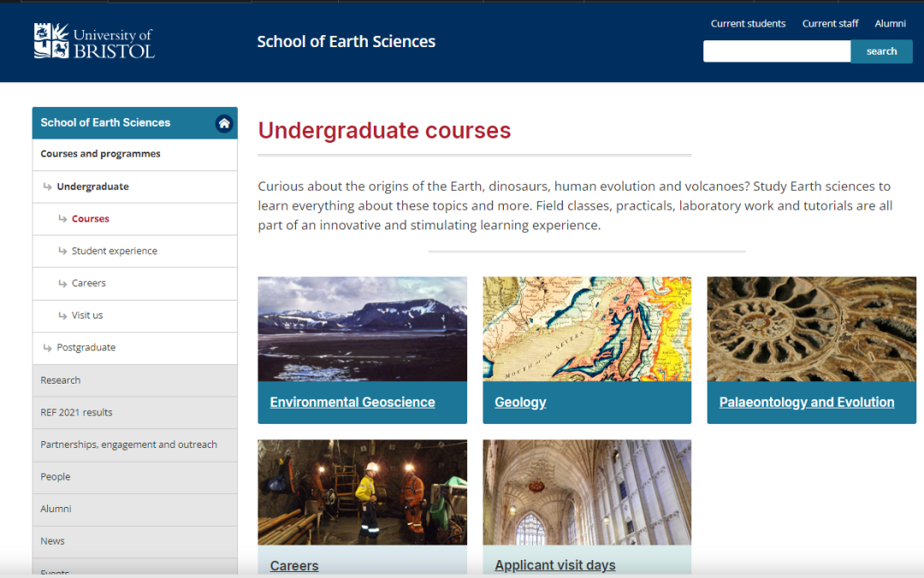Select Undergraduate in sidebar navigation
924x578 pixels.
coord(135,187)
